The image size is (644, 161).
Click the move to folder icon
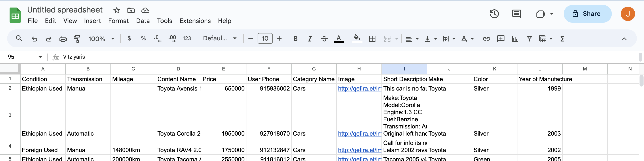pyautogui.click(x=131, y=10)
